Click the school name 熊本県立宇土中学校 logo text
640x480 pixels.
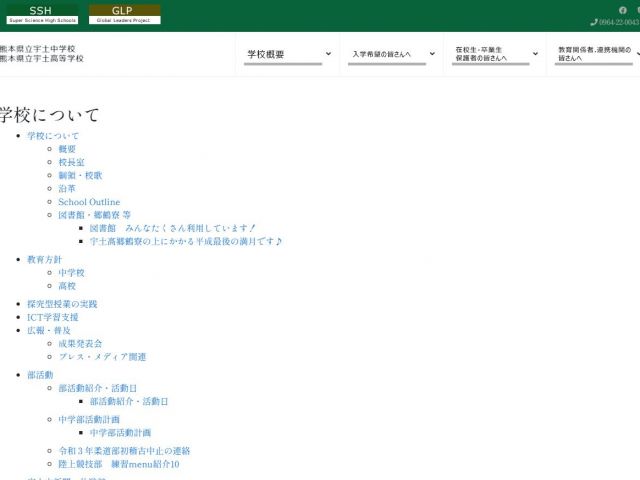coord(38,49)
